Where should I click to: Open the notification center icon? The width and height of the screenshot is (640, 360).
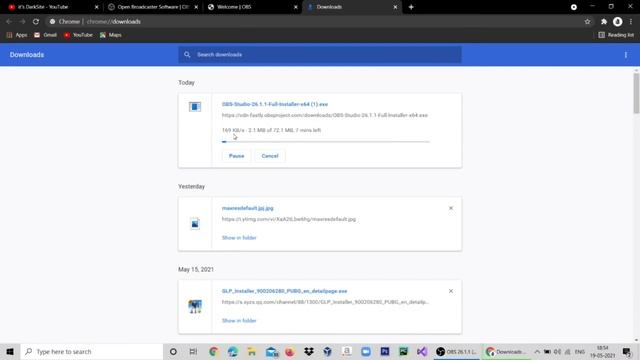pos(627,351)
